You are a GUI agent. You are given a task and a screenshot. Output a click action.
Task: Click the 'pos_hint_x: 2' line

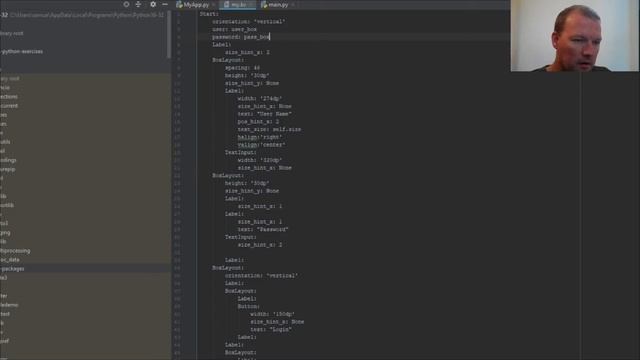[258, 122]
